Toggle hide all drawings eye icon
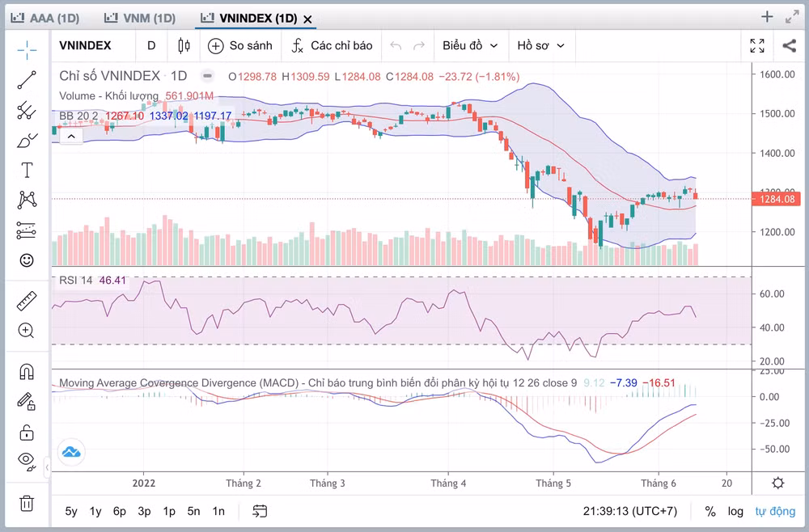 click(x=27, y=461)
